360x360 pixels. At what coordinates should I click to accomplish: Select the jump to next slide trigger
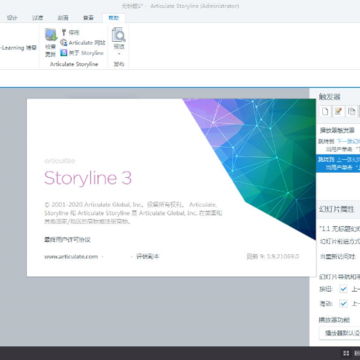pos(338,145)
